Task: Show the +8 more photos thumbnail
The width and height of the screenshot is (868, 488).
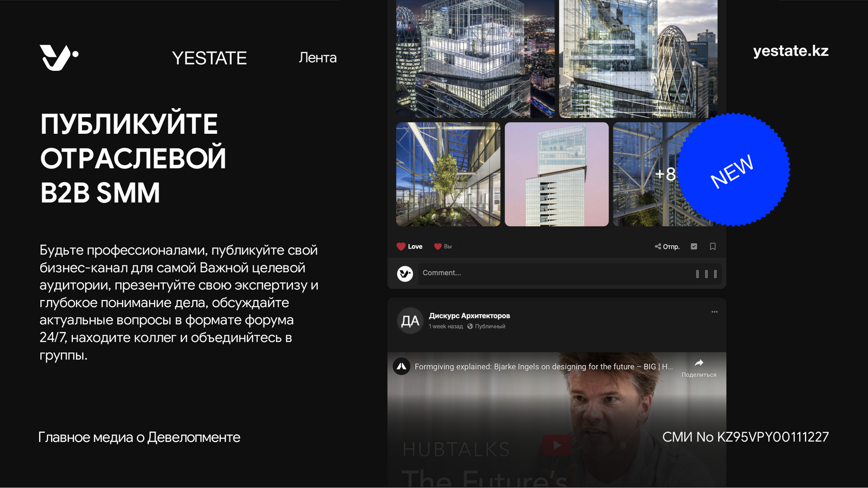Action: point(665,174)
